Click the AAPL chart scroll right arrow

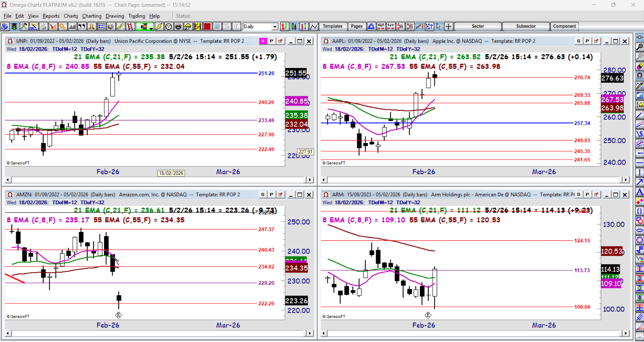click(x=626, y=180)
